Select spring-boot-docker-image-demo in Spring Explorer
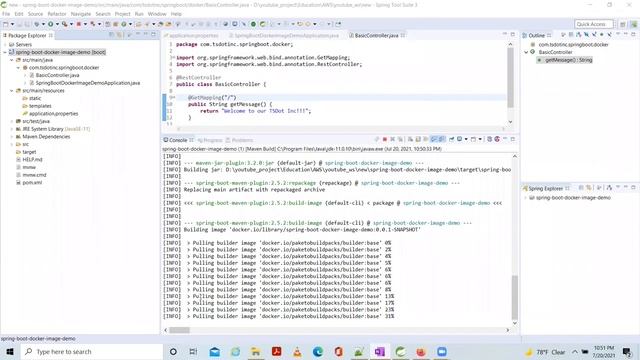This screenshot has width=640, height=360. (573, 198)
